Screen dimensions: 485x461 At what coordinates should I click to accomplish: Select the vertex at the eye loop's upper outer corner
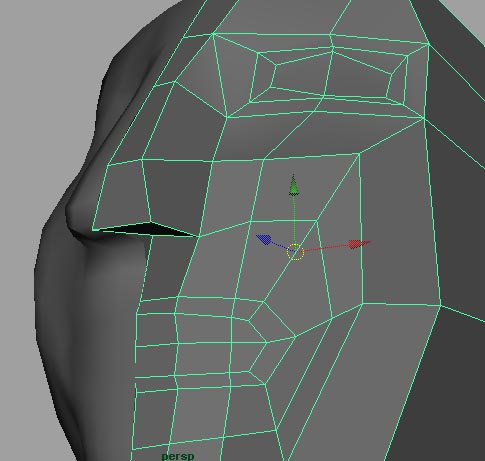(429, 44)
